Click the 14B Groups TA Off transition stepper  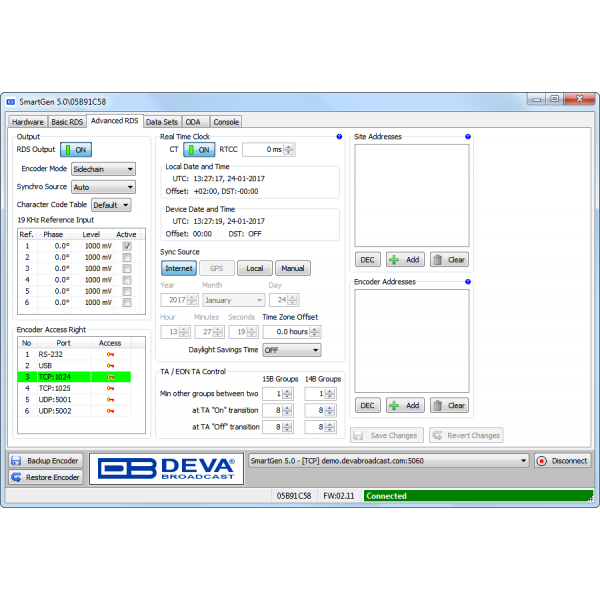pyautogui.click(x=329, y=427)
